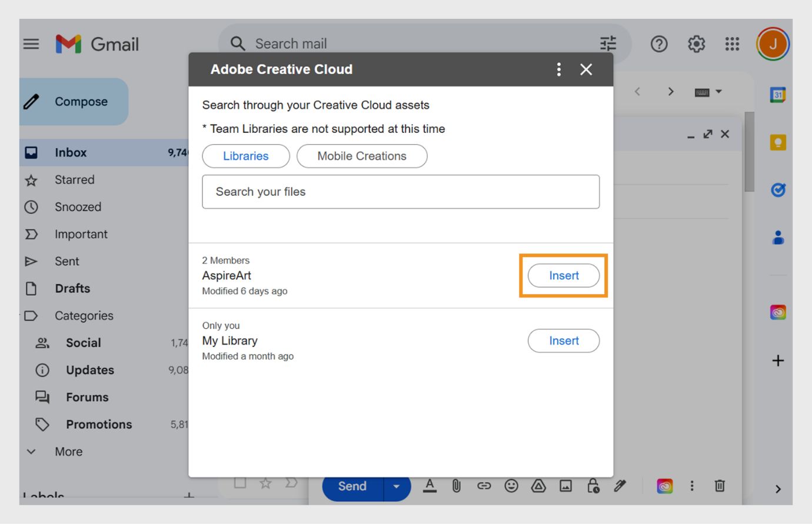Insert a file from Google Drive
The width and height of the screenshot is (812, 524).
(x=538, y=486)
